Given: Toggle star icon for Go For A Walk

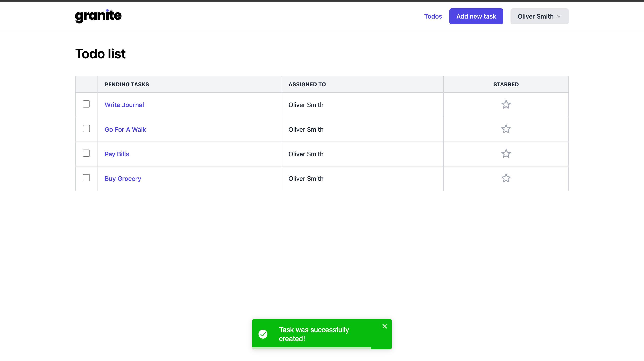Looking at the screenshot, I should pos(506,129).
